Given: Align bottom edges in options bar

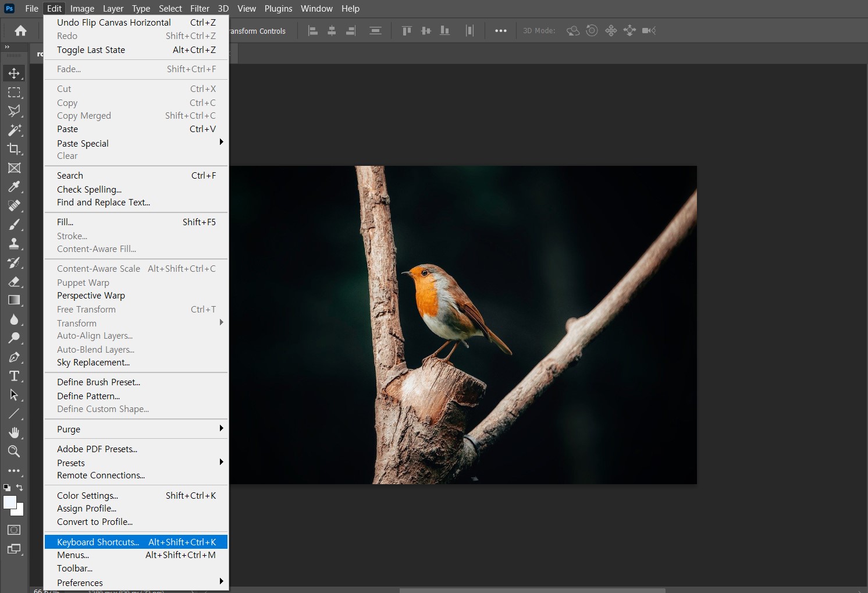Looking at the screenshot, I should click(x=445, y=31).
